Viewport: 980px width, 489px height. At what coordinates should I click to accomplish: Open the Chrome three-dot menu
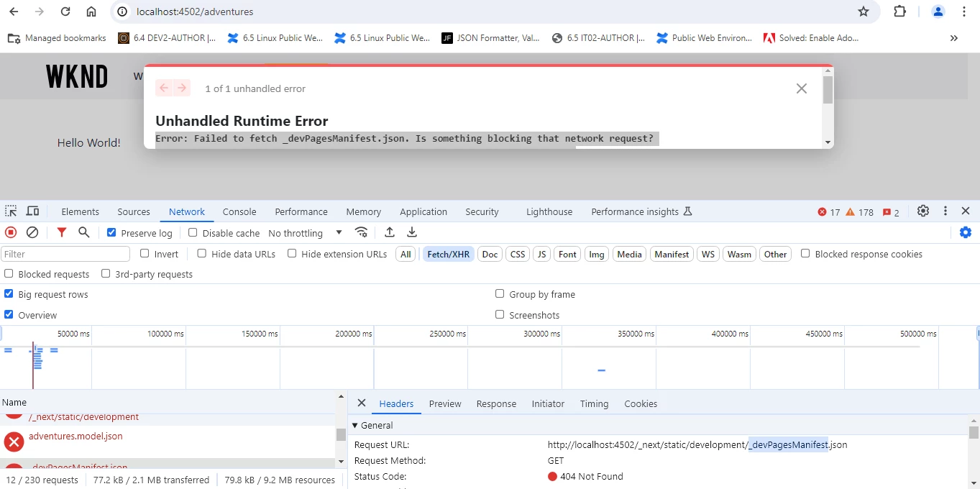coord(964,12)
